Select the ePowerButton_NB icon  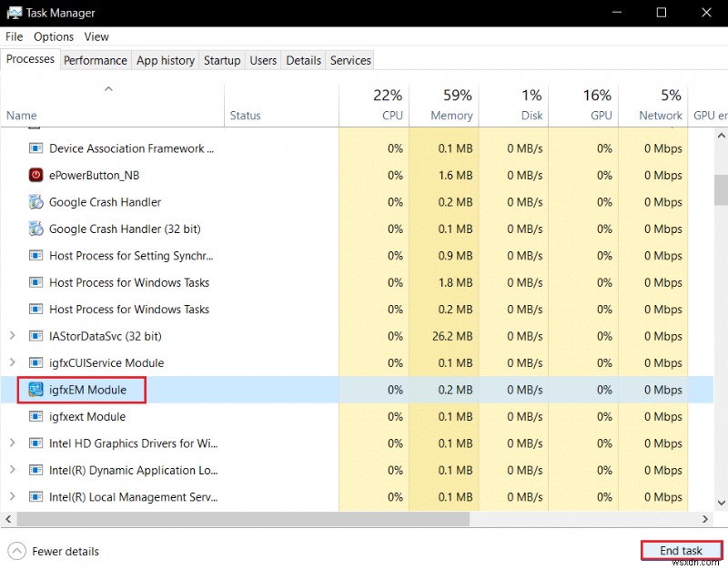[35, 175]
